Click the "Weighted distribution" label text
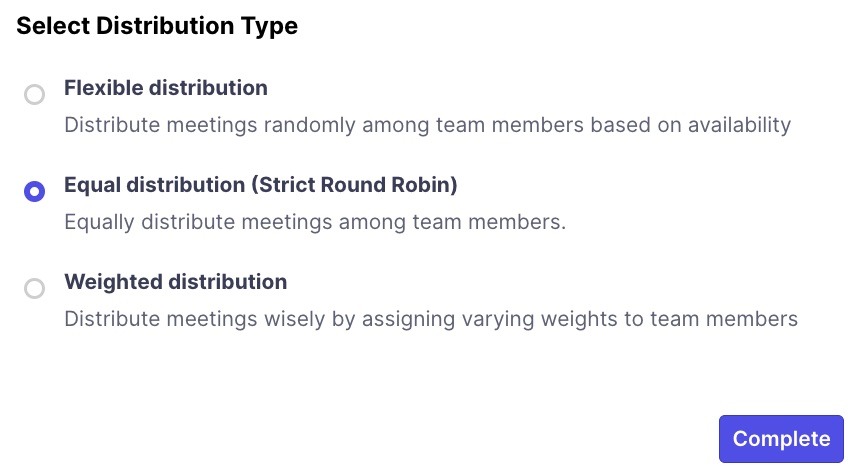This screenshot has height=476, width=866. click(x=175, y=282)
